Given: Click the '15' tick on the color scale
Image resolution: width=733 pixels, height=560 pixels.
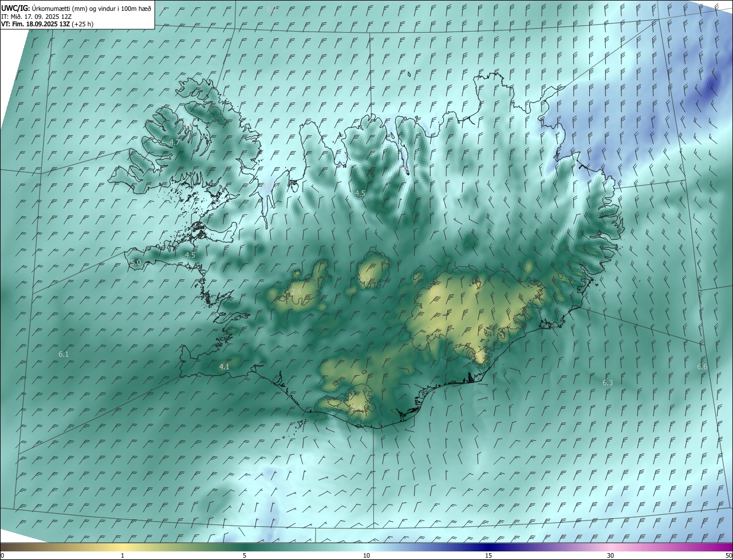Looking at the screenshot, I should pyautogui.click(x=488, y=555).
